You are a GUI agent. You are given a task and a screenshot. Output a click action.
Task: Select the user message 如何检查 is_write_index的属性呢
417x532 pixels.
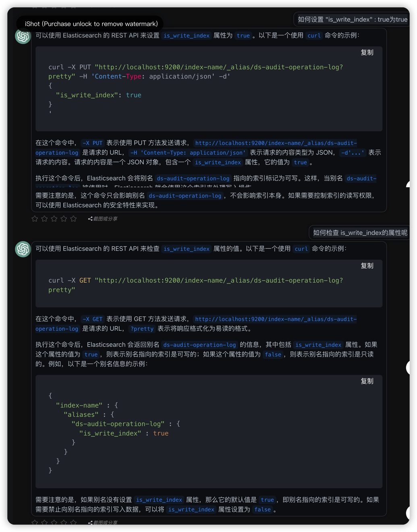[x=360, y=233]
